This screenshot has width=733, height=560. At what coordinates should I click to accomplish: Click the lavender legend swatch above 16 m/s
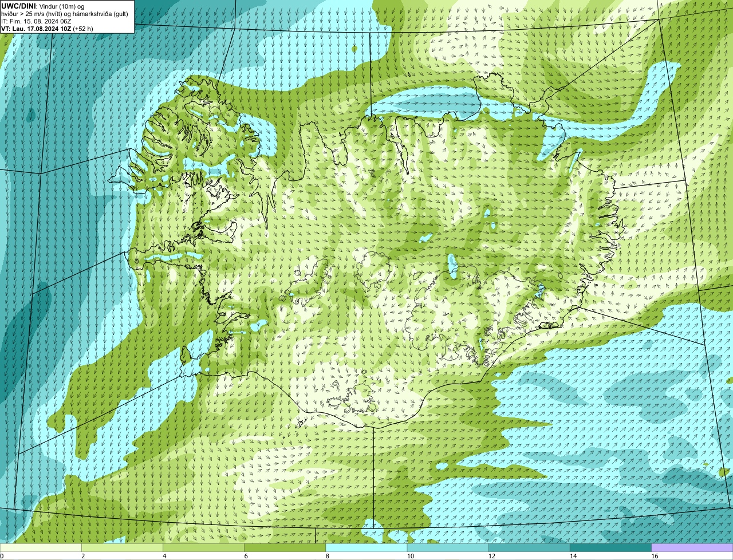click(x=692, y=547)
